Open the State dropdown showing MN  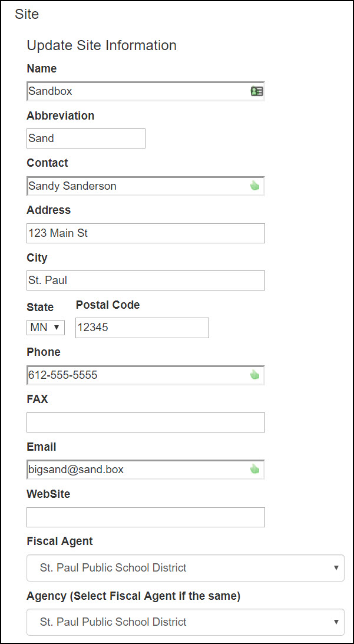pyautogui.click(x=45, y=327)
